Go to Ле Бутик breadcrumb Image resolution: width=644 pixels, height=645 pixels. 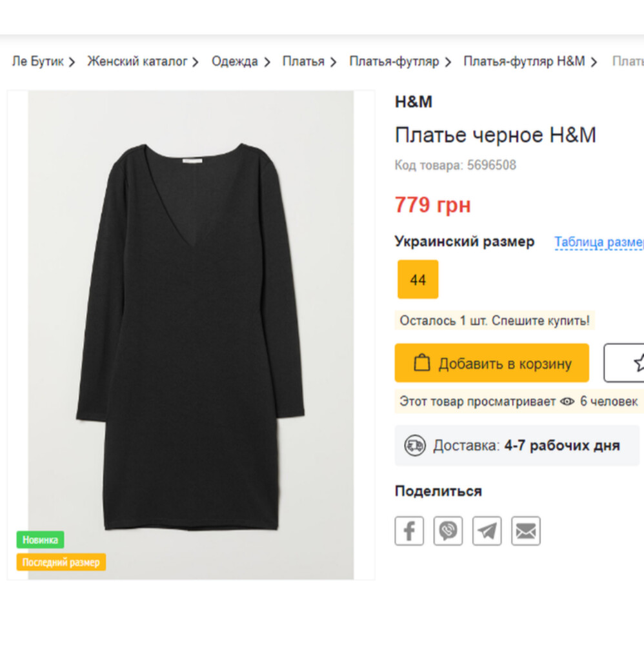pos(37,61)
